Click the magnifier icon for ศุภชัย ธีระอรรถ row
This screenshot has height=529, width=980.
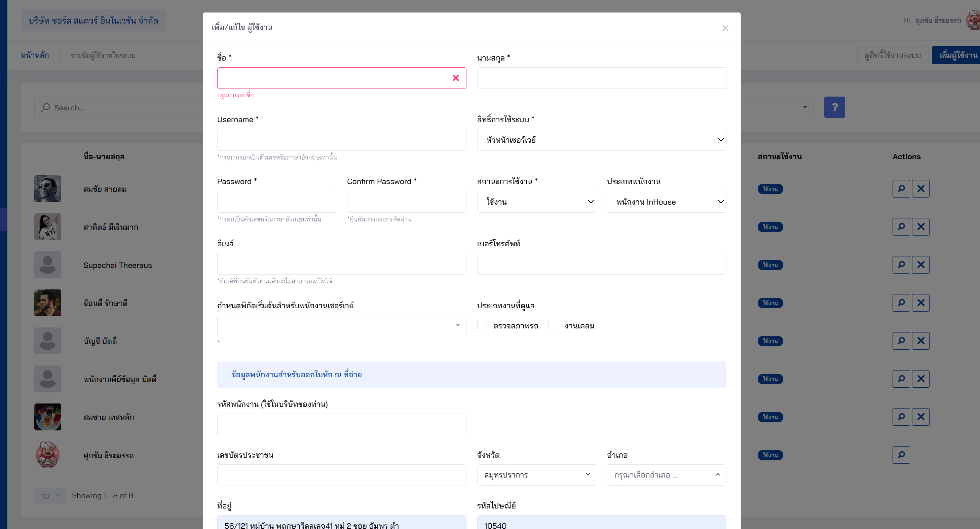tap(901, 455)
